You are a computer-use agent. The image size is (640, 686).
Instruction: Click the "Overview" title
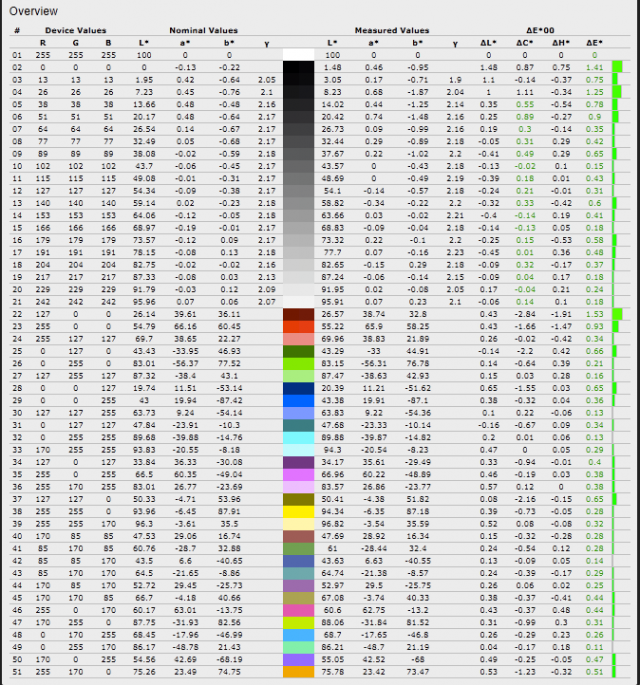pos(33,11)
